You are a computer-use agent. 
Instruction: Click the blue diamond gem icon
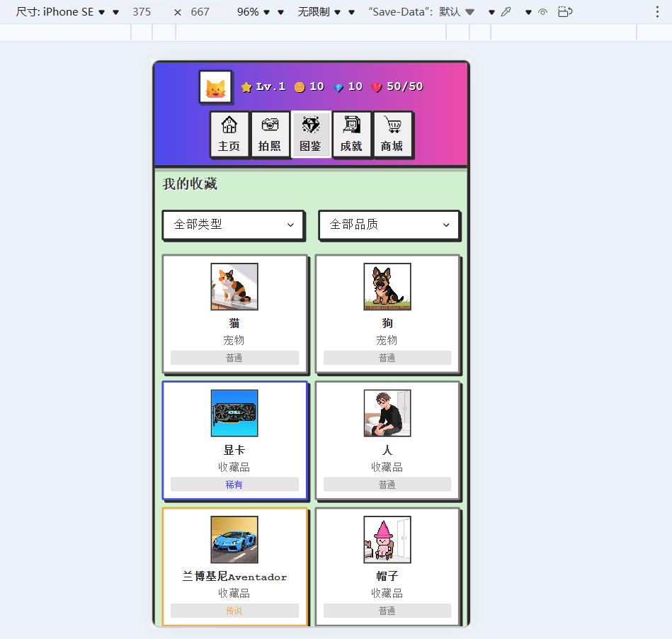pos(338,86)
